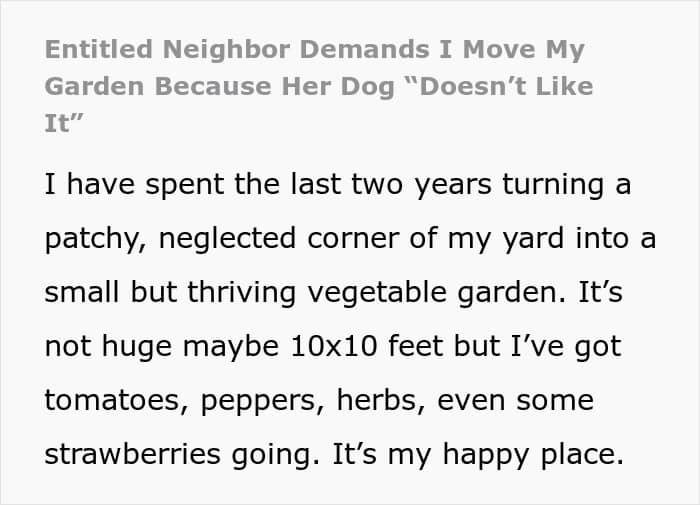
Task: Click the word "Neighbor" in the heading
Action: point(226,49)
